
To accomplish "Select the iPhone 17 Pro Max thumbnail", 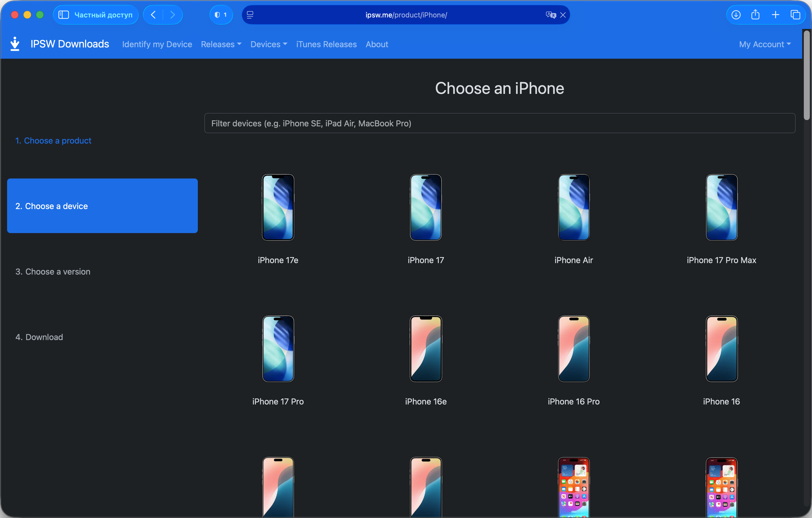I will coord(721,207).
